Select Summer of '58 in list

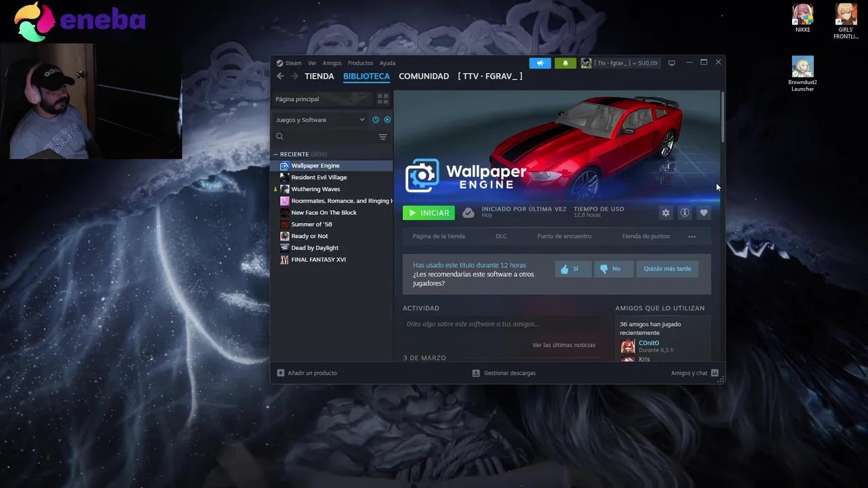point(311,224)
